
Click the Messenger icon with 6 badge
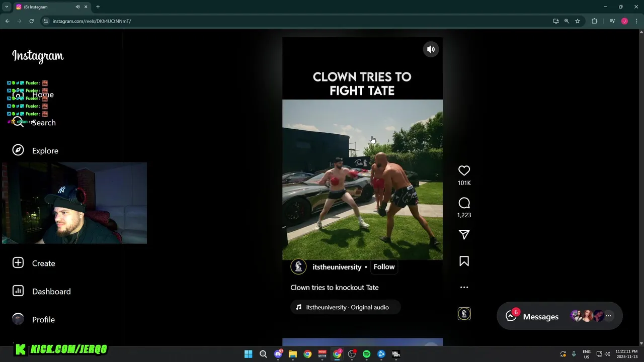[x=512, y=316]
